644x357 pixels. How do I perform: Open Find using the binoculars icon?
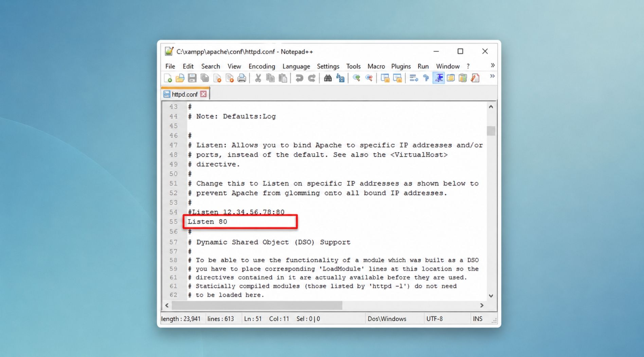[x=328, y=78]
